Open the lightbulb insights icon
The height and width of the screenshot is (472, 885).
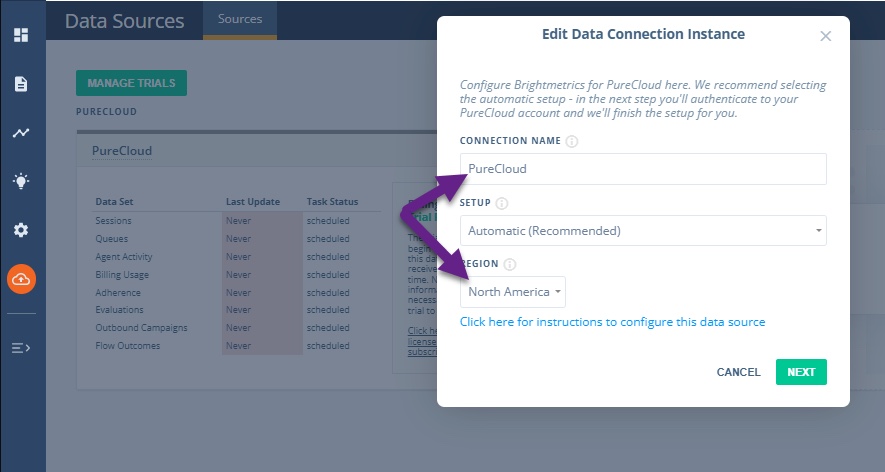click(21, 181)
